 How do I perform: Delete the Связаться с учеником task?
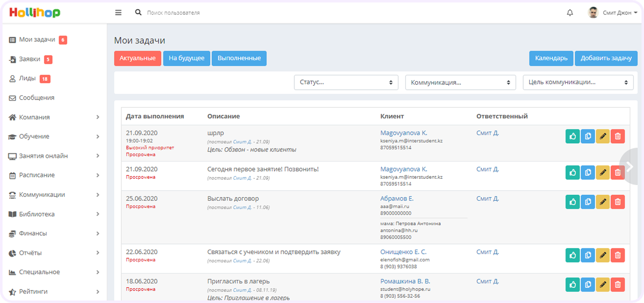[618, 255]
